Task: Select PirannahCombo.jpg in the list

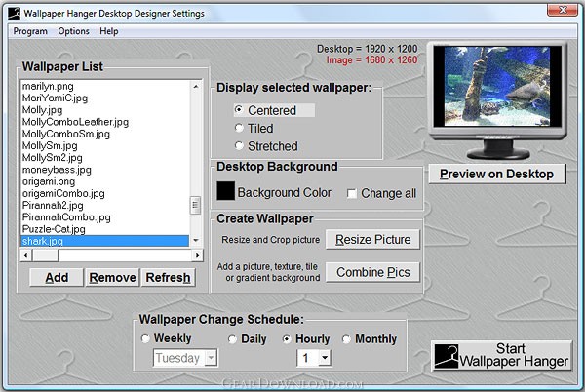Action: click(105, 217)
